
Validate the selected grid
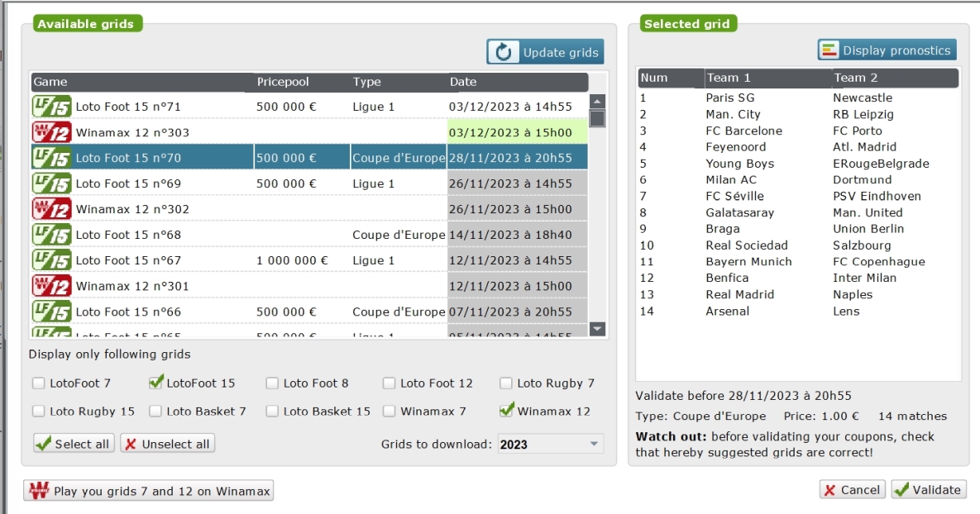(930, 490)
